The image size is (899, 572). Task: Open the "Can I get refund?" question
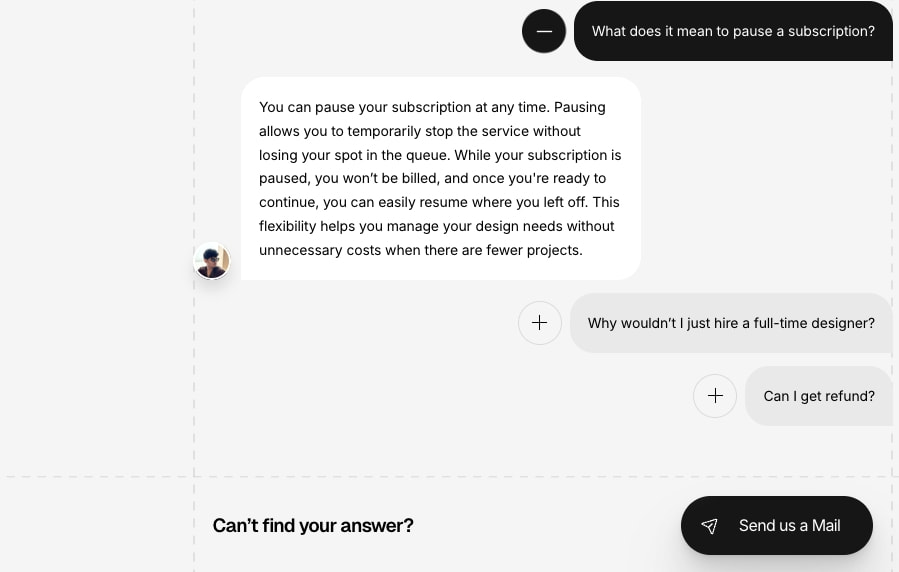click(x=819, y=396)
